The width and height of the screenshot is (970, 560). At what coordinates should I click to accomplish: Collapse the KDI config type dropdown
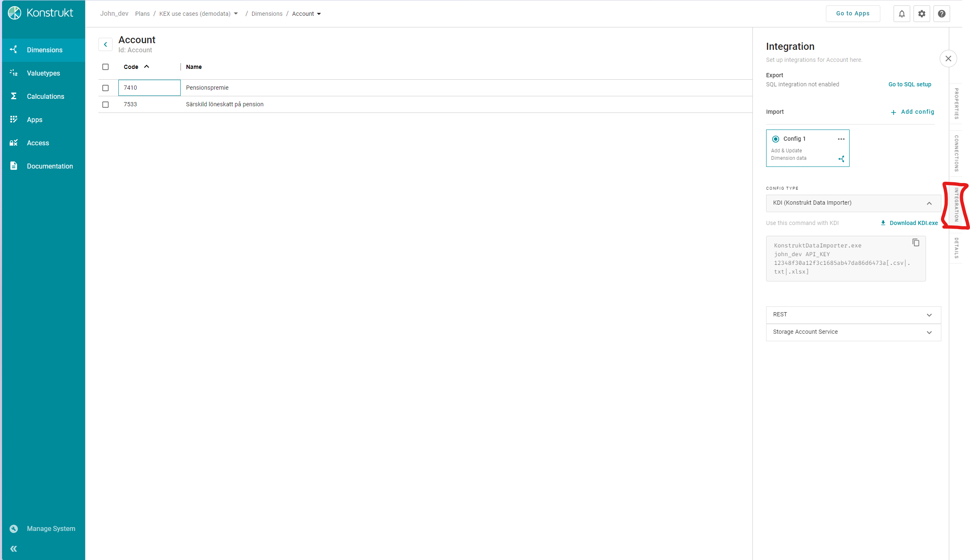click(929, 203)
